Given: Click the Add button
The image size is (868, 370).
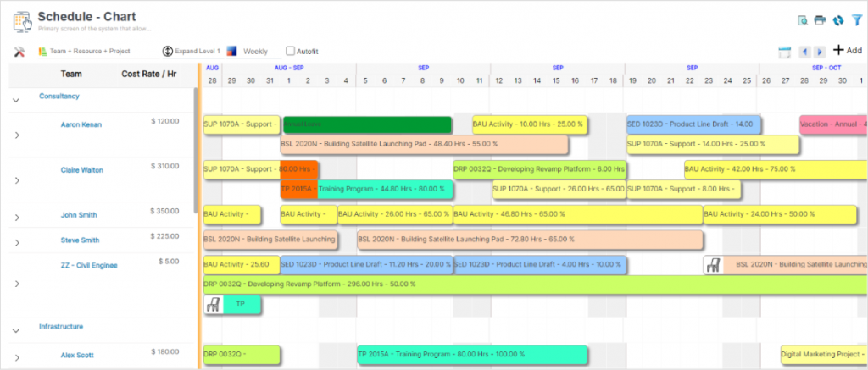Looking at the screenshot, I should tap(847, 51).
